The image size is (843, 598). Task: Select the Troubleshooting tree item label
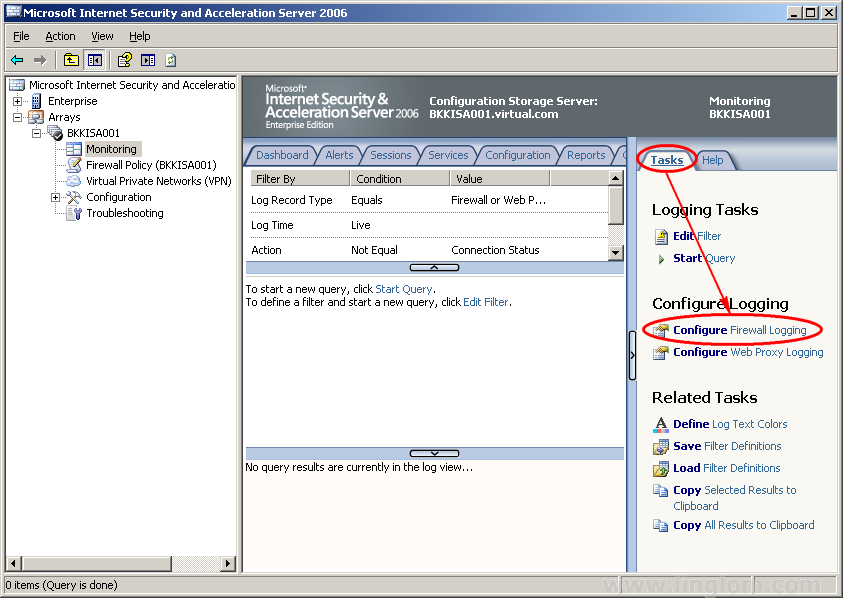coord(125,213)
